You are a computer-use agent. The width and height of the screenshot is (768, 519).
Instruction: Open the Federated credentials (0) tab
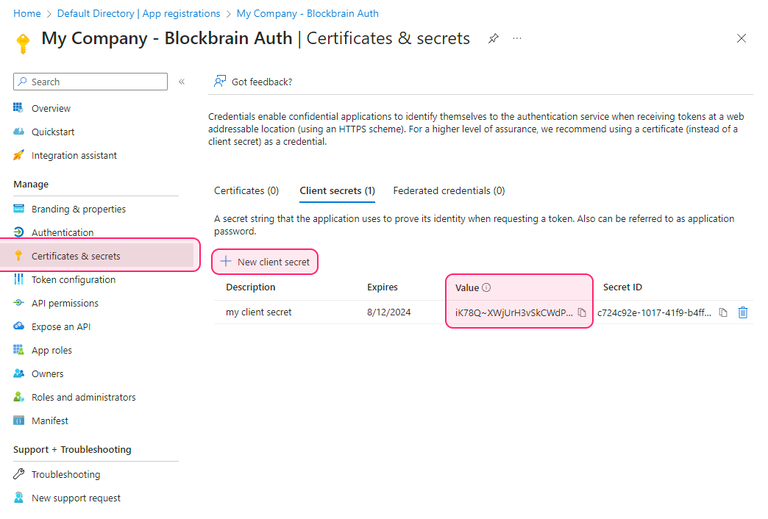pos(448,190)
